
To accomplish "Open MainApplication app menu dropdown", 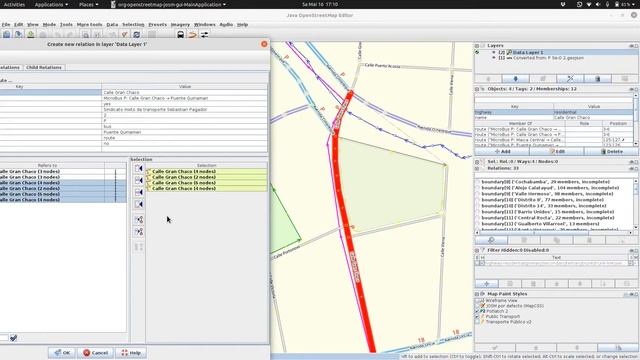I will tap(168, 4).
